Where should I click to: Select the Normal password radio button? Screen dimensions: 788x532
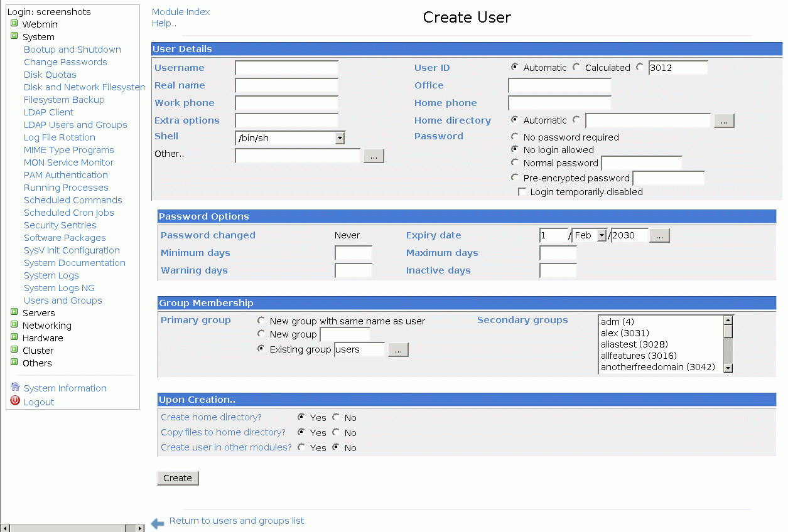515,162
